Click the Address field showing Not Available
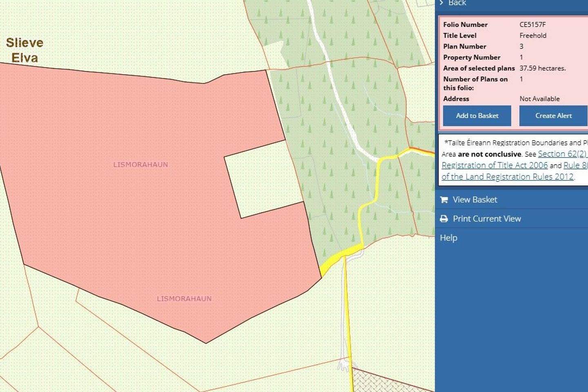 click(539, 99)
